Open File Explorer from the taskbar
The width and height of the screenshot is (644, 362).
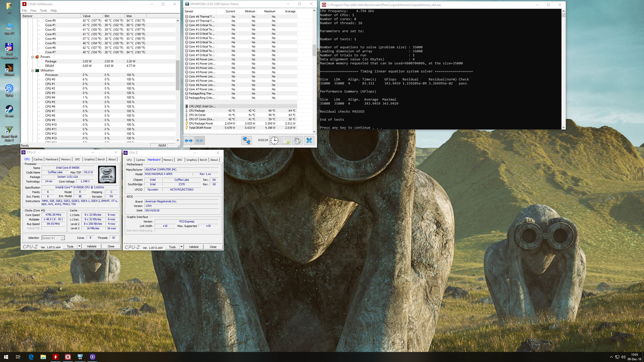[x=43, y=357]
